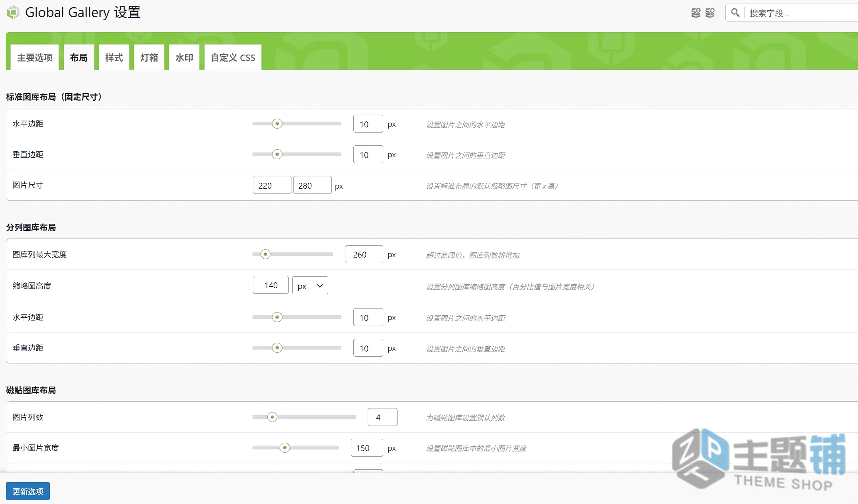
Task: Click the 磁贴图库布局 section heading
Action: pos(31,390)
